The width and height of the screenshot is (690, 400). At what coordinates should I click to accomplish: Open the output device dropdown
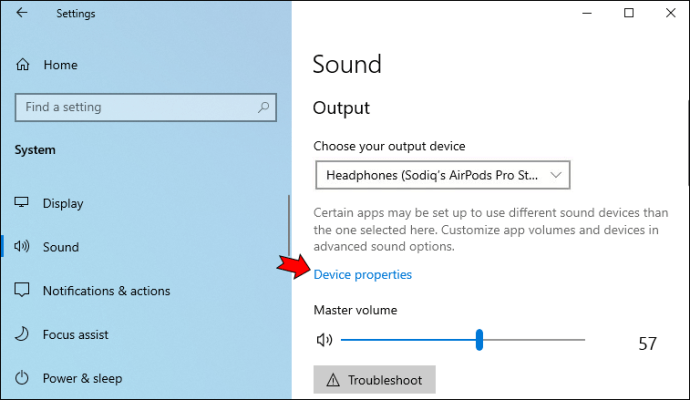[443, 175]
